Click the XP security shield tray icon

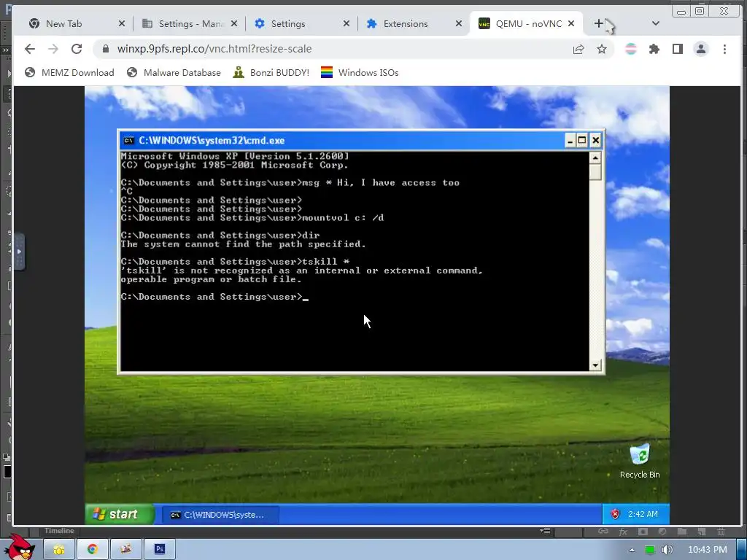point(615,514)
